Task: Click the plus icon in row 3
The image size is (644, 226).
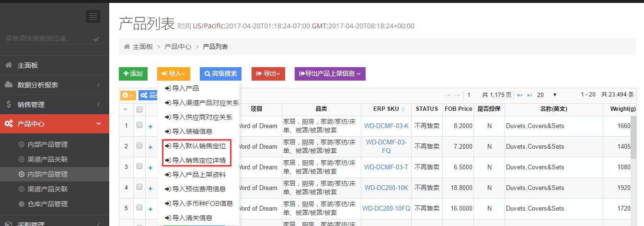Action: (150, 168)
